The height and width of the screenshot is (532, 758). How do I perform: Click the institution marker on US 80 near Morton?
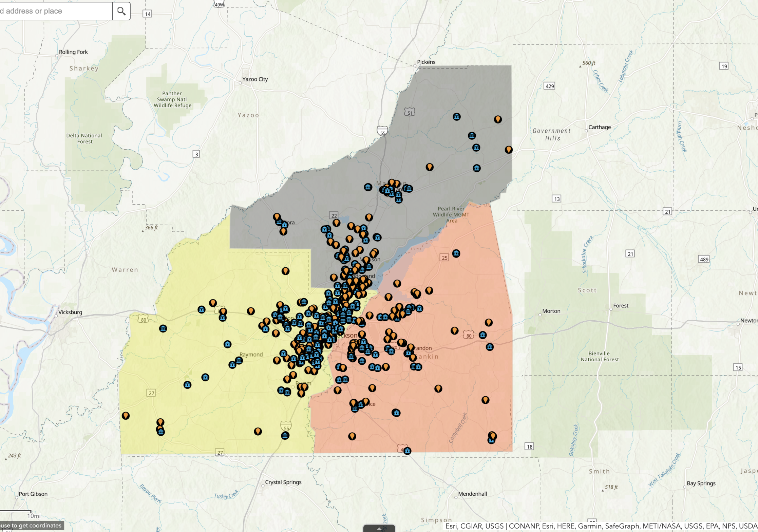coord(482,335)
